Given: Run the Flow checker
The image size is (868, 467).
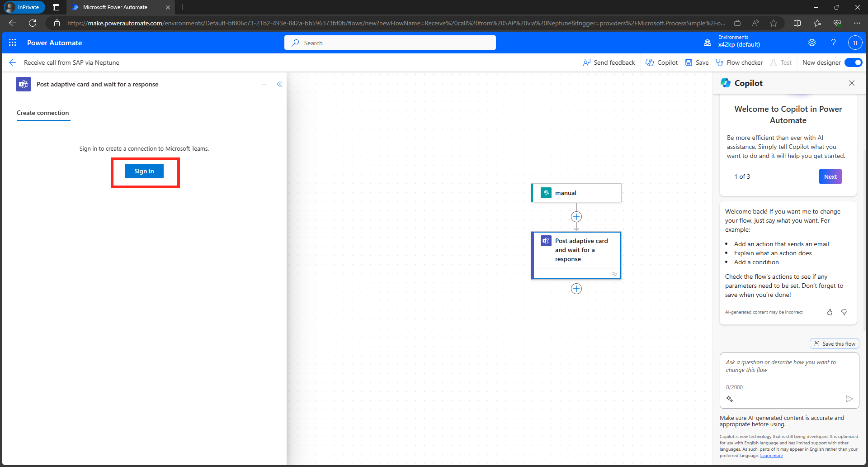Looking at the screenshot, I should click(739, 62).
